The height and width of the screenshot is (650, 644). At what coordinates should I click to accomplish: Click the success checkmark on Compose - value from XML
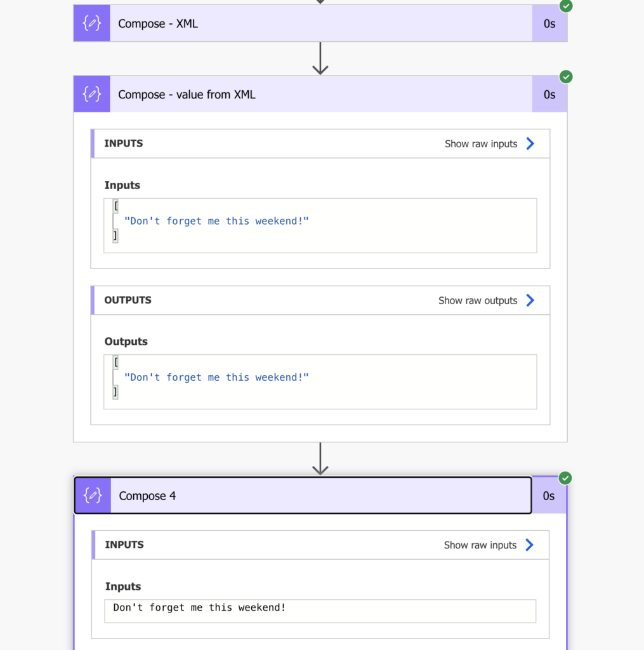point(566,77)
